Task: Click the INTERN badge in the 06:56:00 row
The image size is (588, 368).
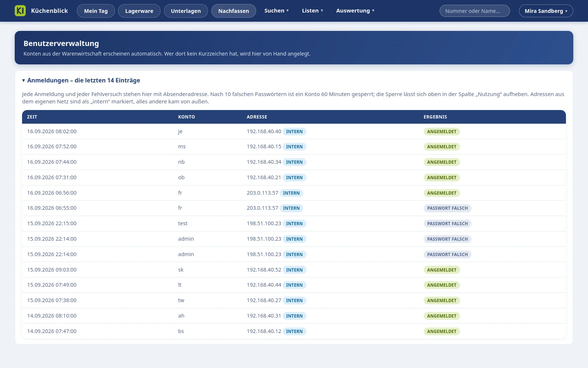Action: pyautogui.click(x=291, y=193)
